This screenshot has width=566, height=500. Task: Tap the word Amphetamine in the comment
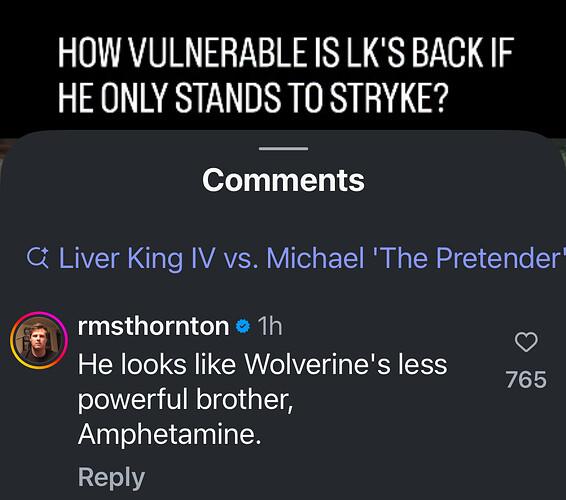coord(169,434)
